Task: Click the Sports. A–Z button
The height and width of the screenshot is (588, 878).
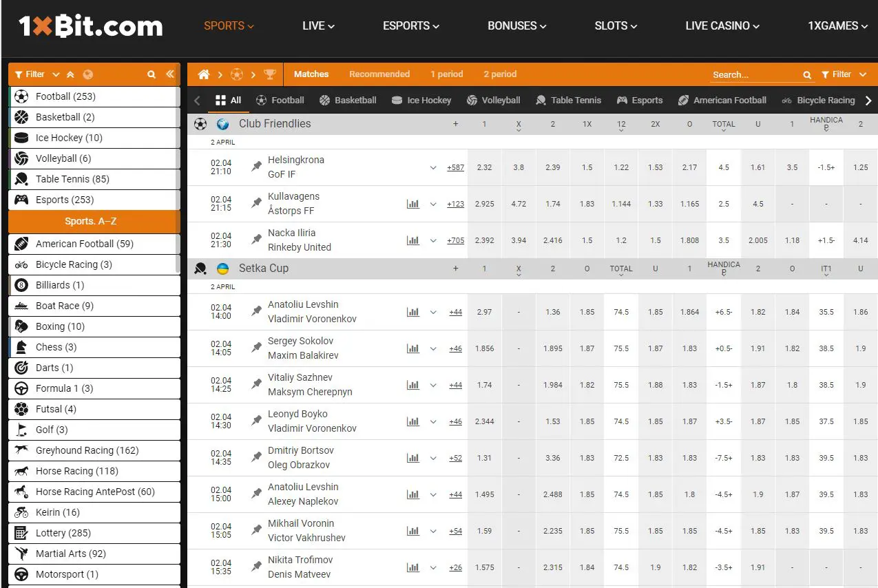Action: pos(94,221)
